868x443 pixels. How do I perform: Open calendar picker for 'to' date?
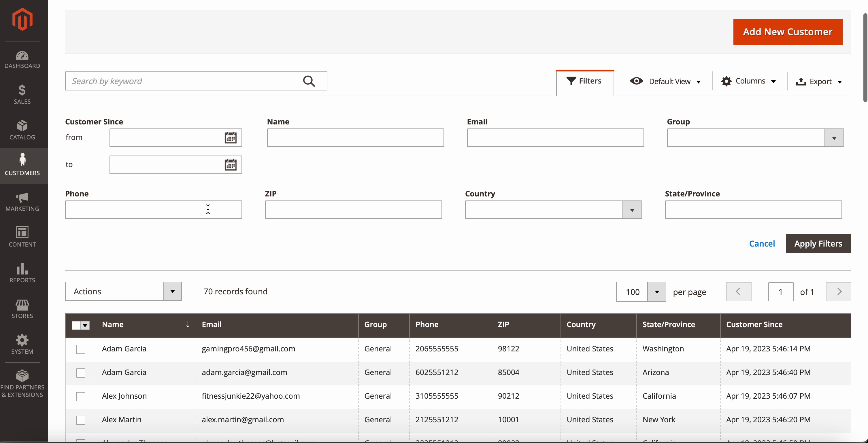231,165
